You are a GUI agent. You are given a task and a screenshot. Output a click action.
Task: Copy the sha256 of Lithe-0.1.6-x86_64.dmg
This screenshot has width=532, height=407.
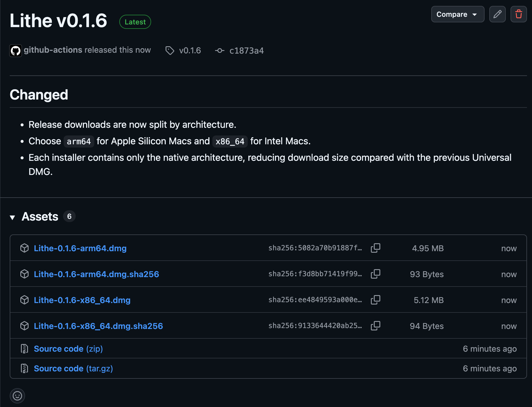(376, 300)
